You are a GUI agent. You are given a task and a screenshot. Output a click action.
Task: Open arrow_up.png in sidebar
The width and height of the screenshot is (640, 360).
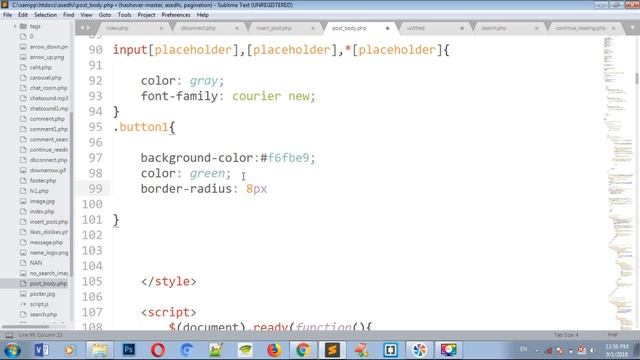coord(47,57)
